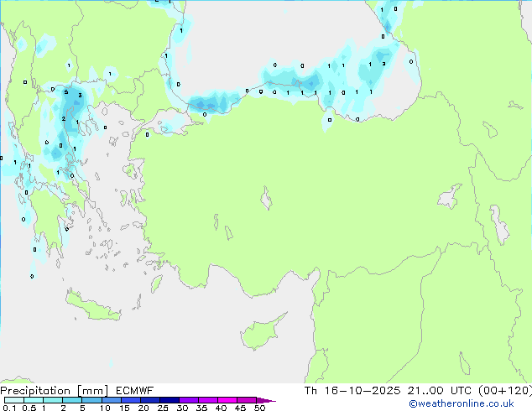Viewport: 532px width, 411px height.
Task: Pick the 10–15 mm legend color box
Action: [x=112, y=400]
